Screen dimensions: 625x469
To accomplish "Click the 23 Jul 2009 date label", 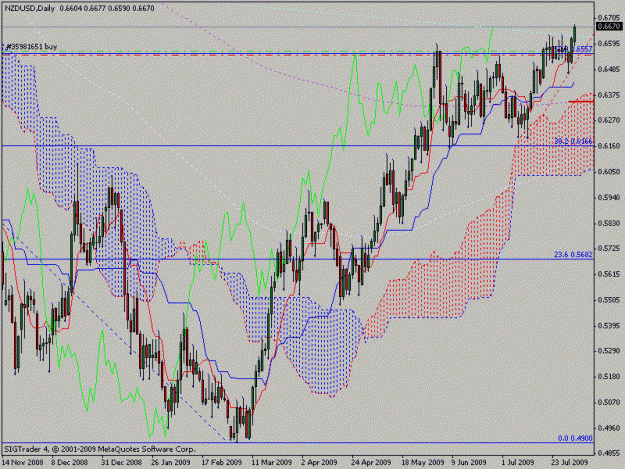I will [570, 462].
